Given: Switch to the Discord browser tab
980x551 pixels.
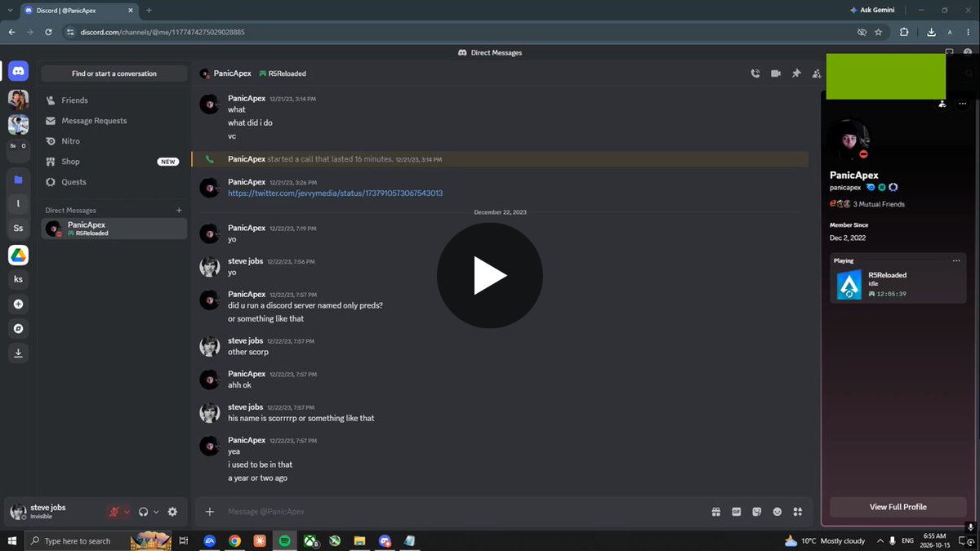Looking at the screenshot, I should point(78,10).
